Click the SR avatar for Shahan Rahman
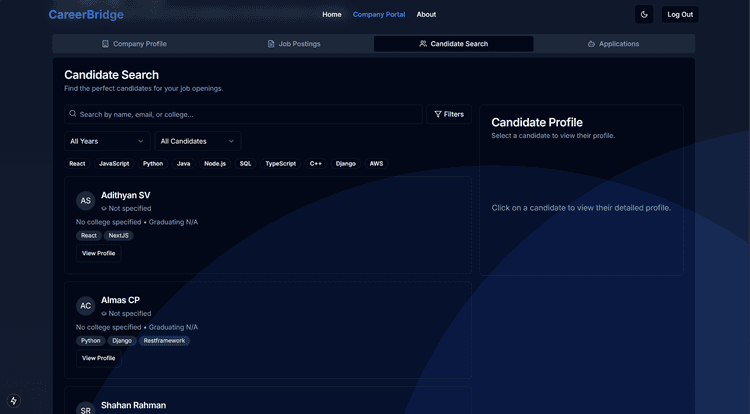Viewport: 750px width, 414px height. (86, 408)
